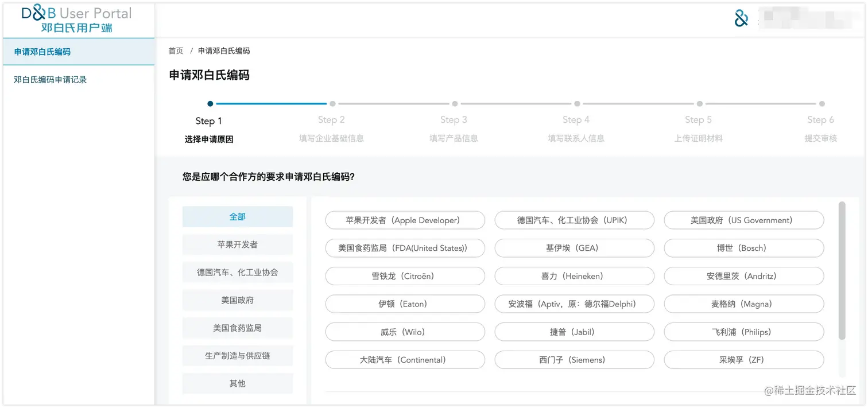
Task: Choose 基伊埃 (GEA) option
Action: 575,248
